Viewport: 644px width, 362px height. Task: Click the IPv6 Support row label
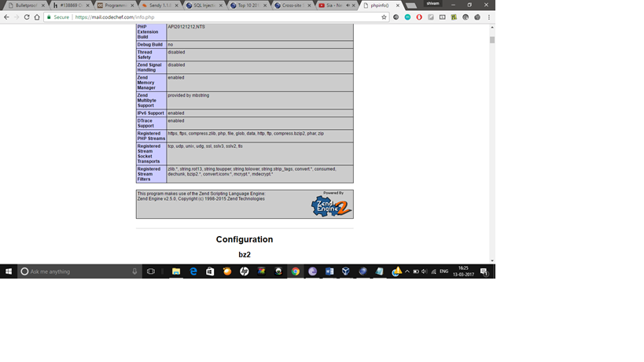(x=151, y=113)
